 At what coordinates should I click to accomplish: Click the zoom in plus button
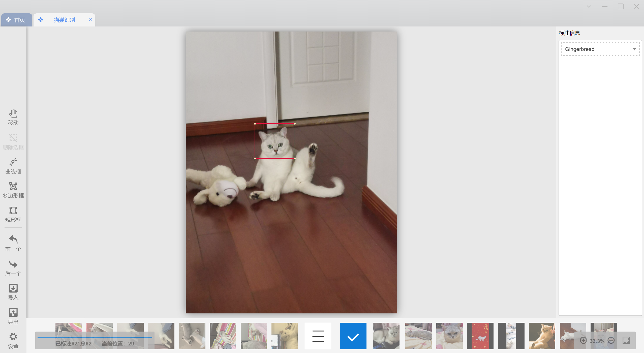coord(583,340)
